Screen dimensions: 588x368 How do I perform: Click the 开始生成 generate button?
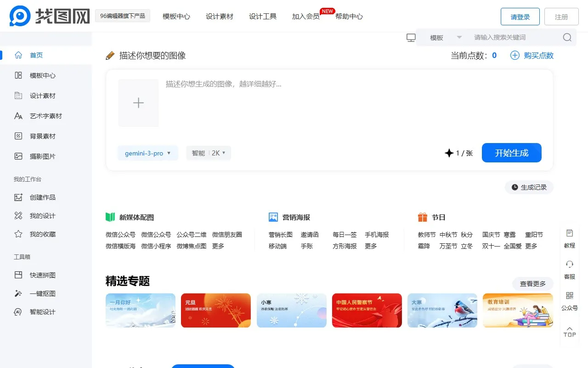click(x=511, y=153)
